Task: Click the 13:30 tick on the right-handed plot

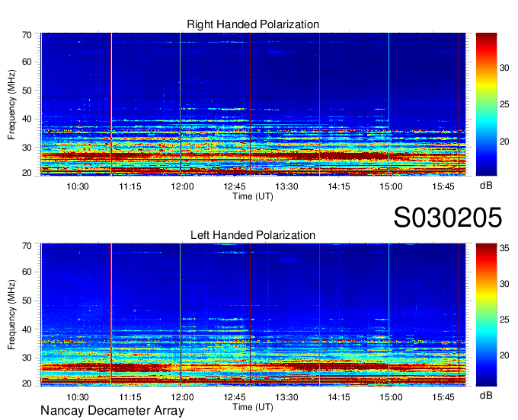Action: pyautogui.click(x=286, y=186)
